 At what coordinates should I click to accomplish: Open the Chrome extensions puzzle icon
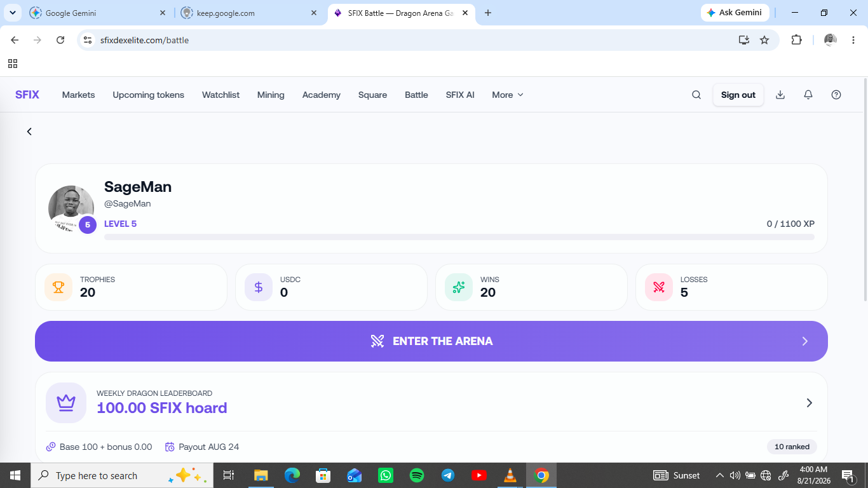point(796,40)
